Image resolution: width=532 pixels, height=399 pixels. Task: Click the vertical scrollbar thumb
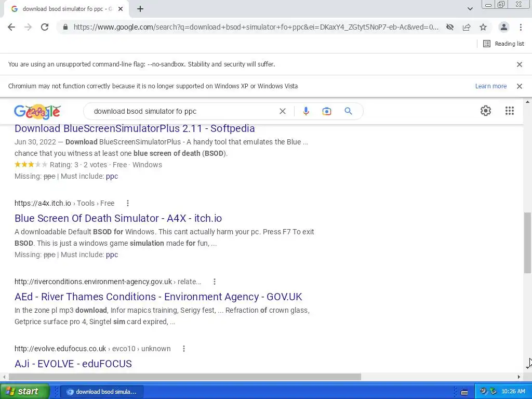point(528,243)
